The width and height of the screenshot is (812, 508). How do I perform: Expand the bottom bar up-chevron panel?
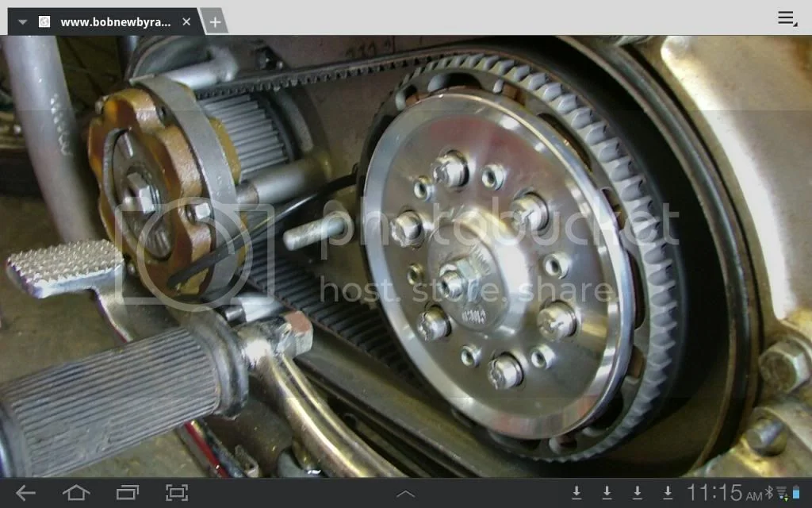[405, 494]
